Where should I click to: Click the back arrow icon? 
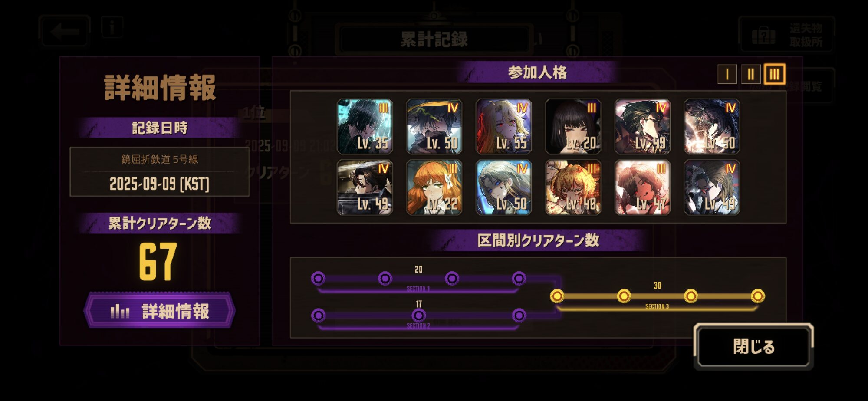65,31
